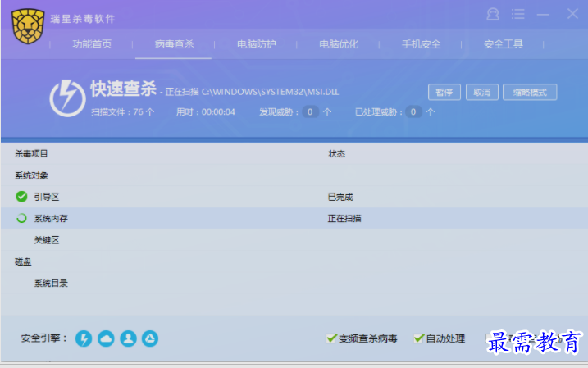Select the triangle security engine icon
The height and width of the screenshot is (368, 588).
[150, 338]
